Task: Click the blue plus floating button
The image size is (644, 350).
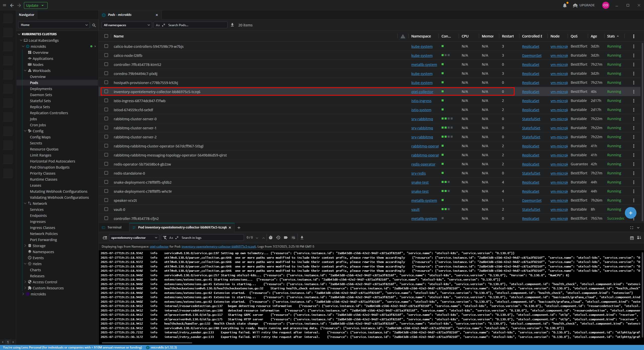Action: point(630,213)
